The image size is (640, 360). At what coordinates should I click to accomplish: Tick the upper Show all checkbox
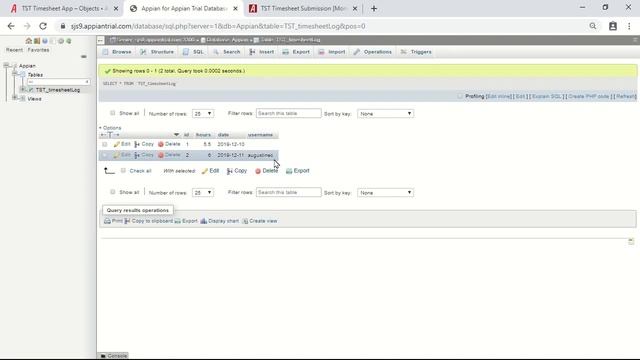113,113
